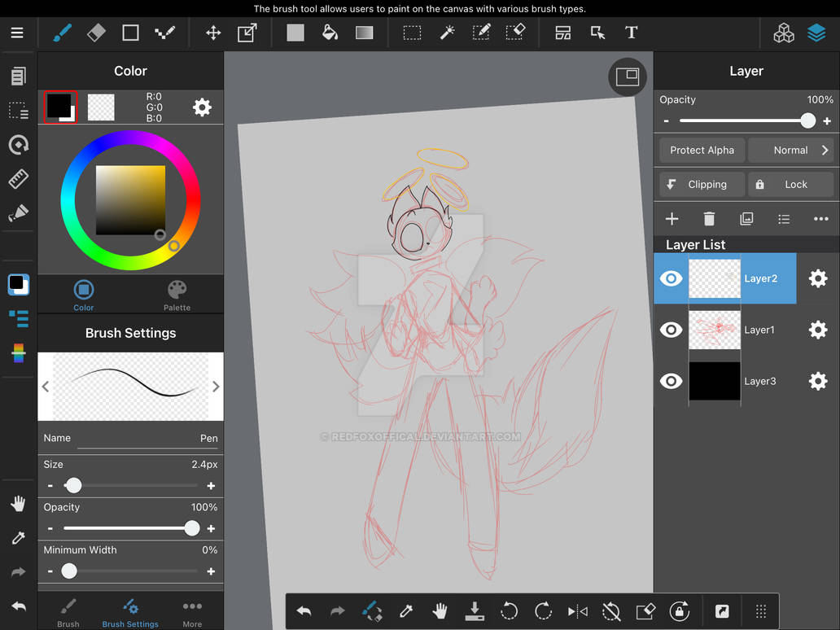The width and height of the screenshot is (840, 630).
Task: Switch to the Palette tab
Action: (x=177, y=295)
